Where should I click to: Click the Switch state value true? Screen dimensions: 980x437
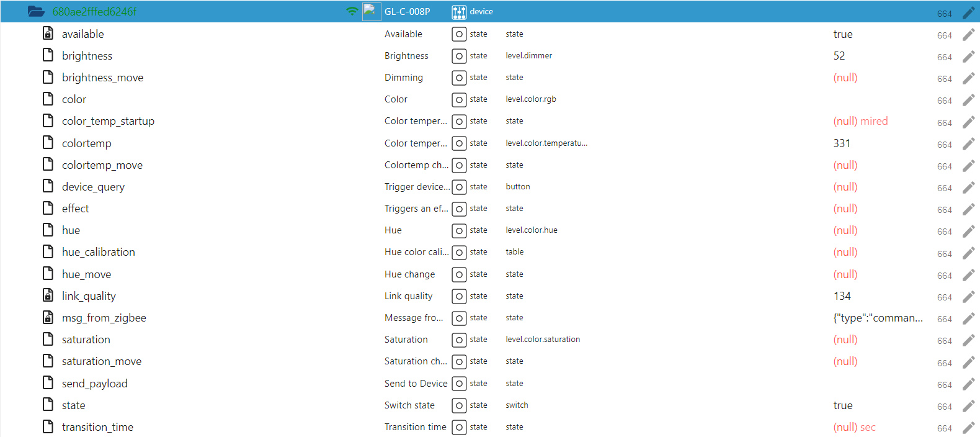coord(843,405)
